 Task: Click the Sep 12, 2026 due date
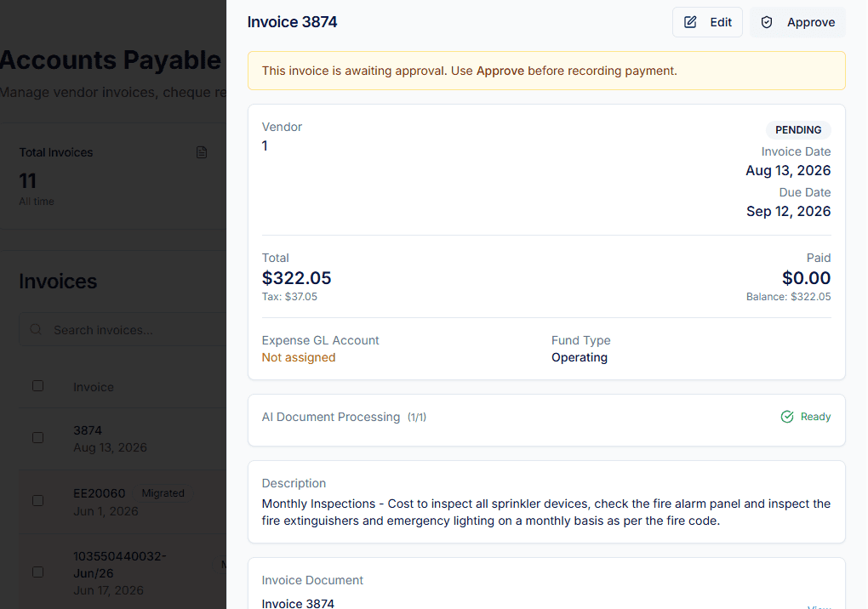(x=788, y=211)
